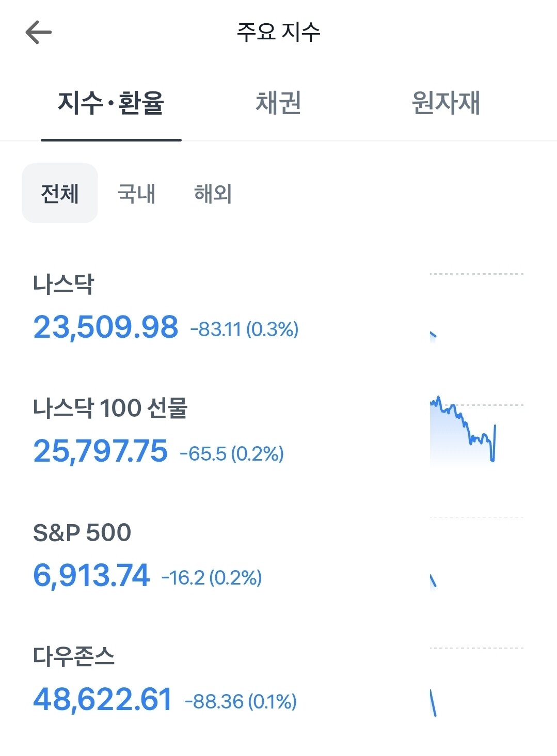The width and height of the screenshot is (557, 756).
Task: Open the 채권 tab
Action: coord(278,103)
